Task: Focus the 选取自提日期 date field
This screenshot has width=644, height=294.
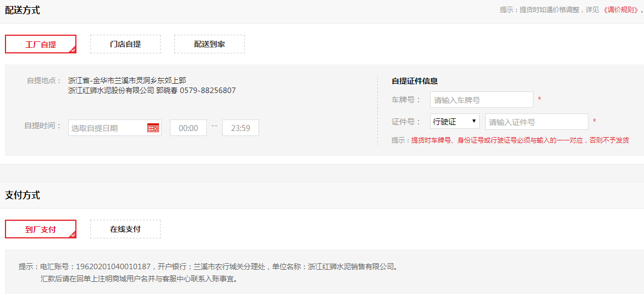Action: coord(107,128)
